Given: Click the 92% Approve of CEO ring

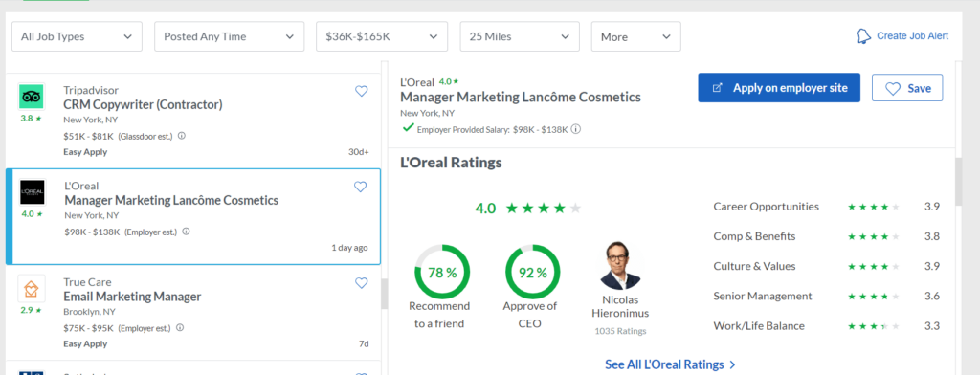Looking at the screenshot, I should [532, 272].
